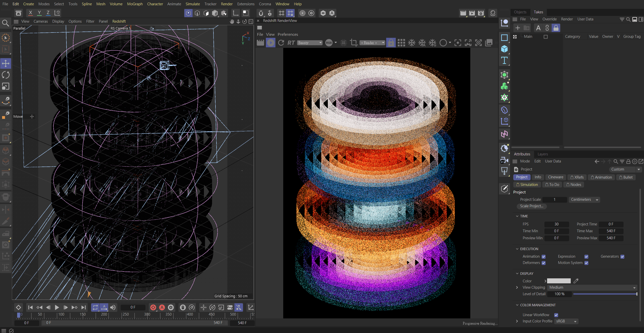Click the Display Color swatch
This screenshot has height=333, width=644.
[x=559, y=281]
